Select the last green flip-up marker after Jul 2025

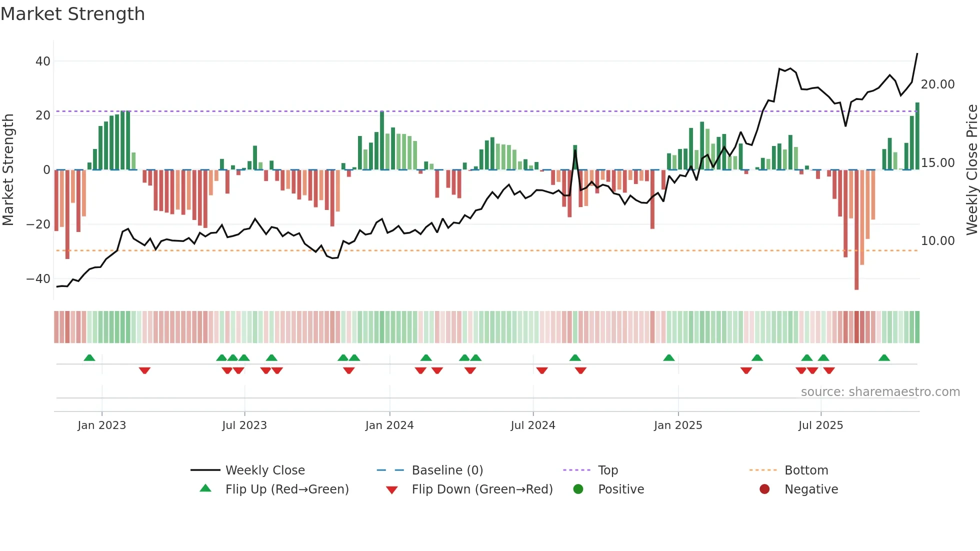point(884,357)
